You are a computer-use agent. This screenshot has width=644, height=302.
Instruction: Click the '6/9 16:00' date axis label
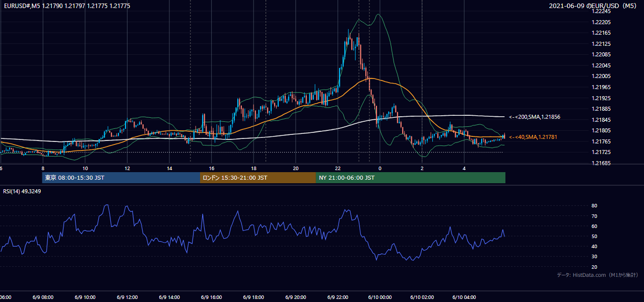pyautogui.click(x=211, y=297)
